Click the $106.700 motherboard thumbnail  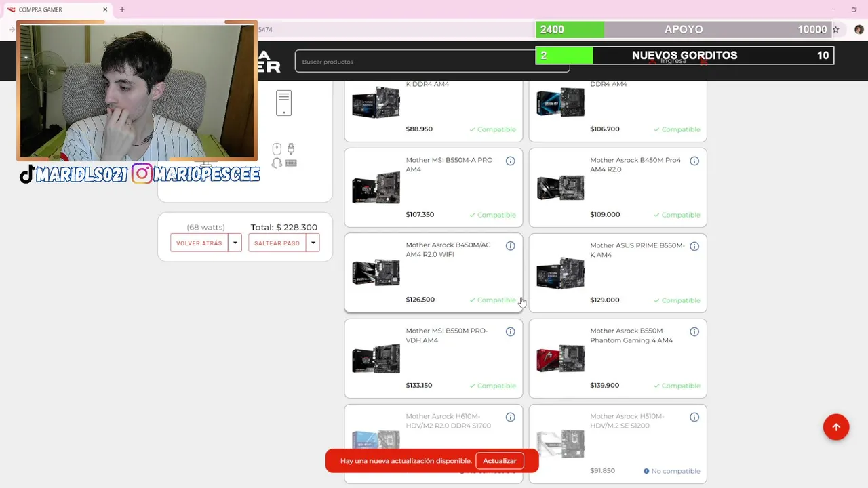(x=560, y=102)
